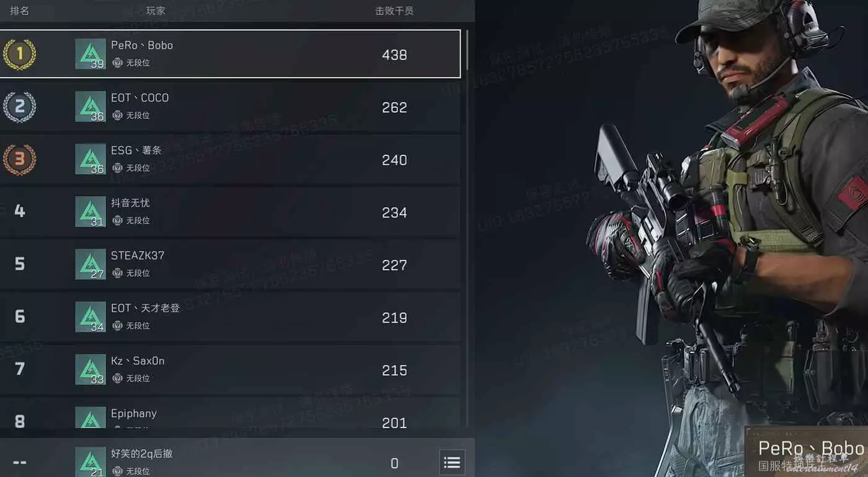The image size is (868, 477).
Task: Click the silver rank 2 laurel badge
Action: click(x=19, y=107)
